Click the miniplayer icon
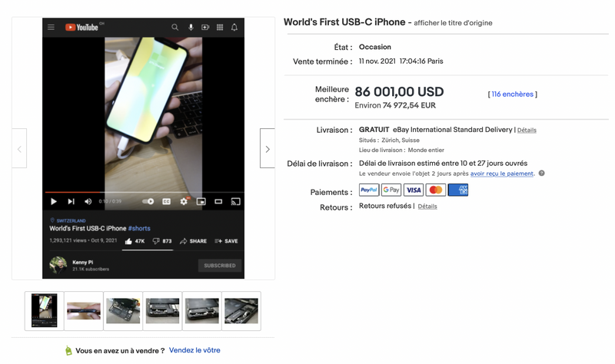The image size is (615, 364). (x=201, y=201)
